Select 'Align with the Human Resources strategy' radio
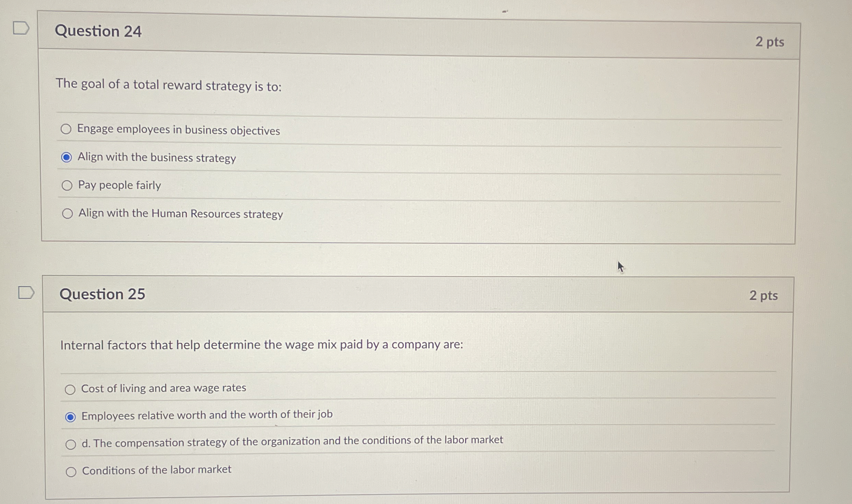The height and width of the screenshot is (504, 852). coord(67,214)
